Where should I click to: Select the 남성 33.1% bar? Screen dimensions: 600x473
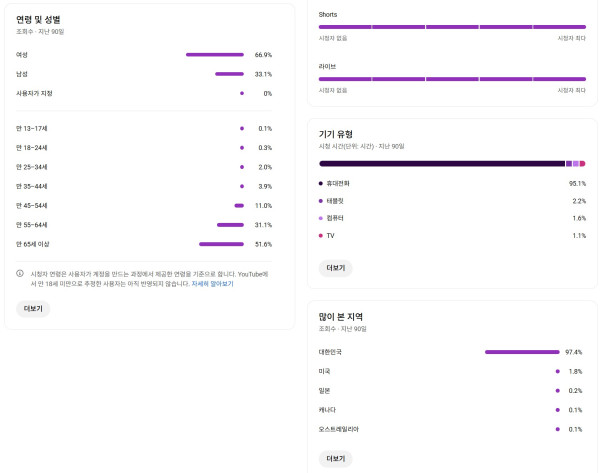click(x=229, y=74)
